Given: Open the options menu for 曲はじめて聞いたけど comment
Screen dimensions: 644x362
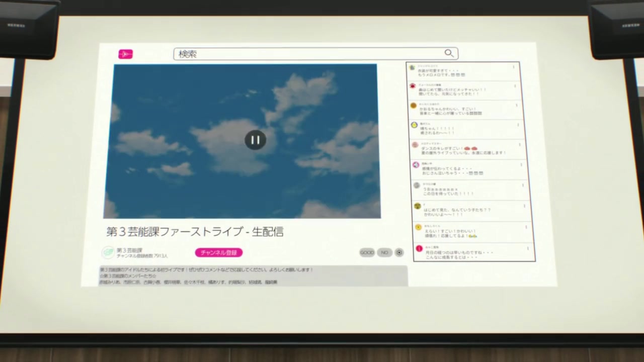Looking at the screenshot, I should [x=515, y=86].
